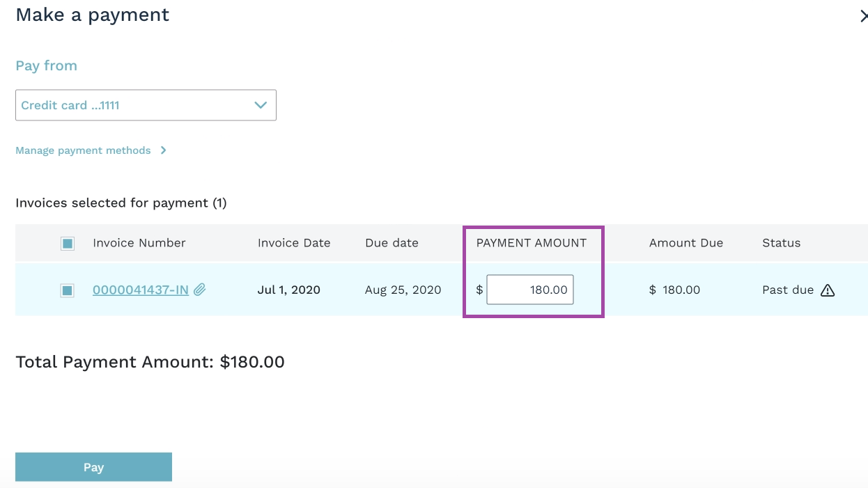
Task: Close the Make a payment dialog
Action: pyautogui.click(x=863, y=16)
